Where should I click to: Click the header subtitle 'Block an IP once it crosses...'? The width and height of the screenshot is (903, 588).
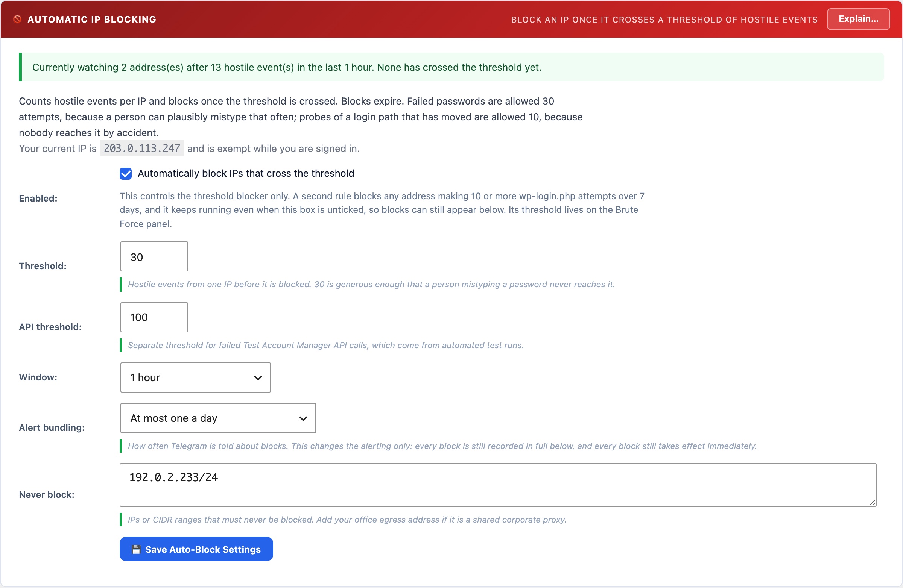coord(664,20)
